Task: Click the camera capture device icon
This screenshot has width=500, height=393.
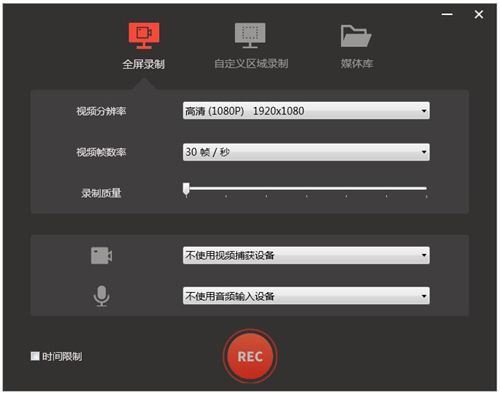Action: coord(101,256)
